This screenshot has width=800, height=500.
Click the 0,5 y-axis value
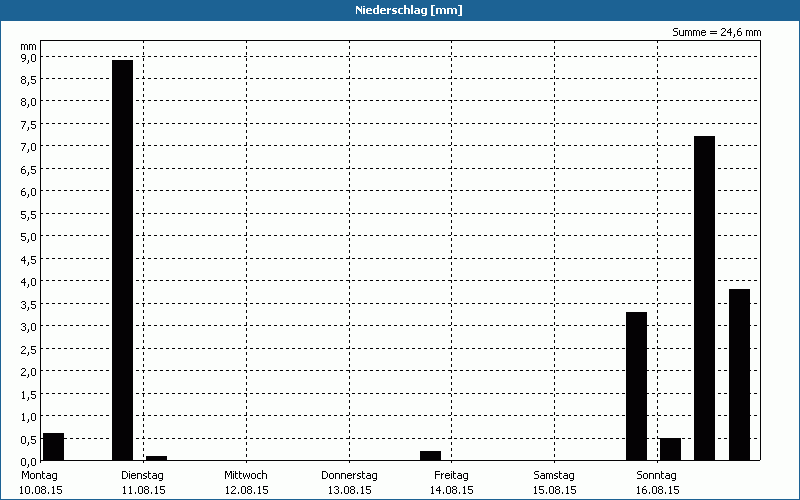pos(29,439)
